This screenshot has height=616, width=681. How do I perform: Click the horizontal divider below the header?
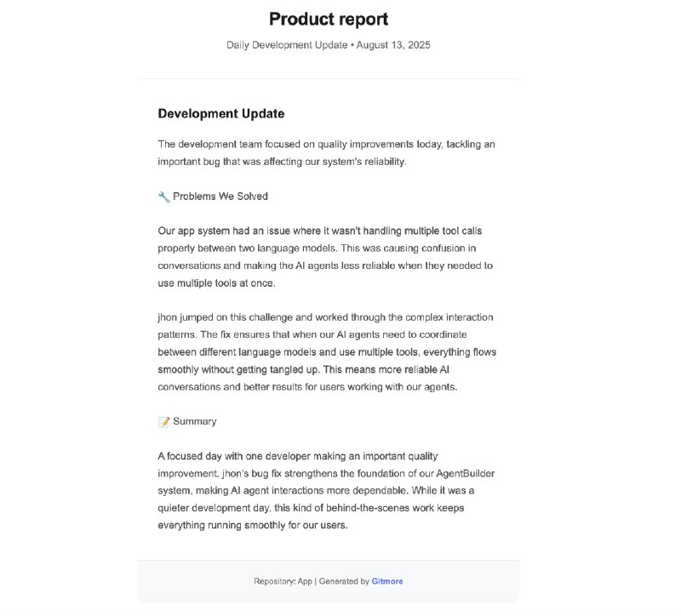(329, 79)
